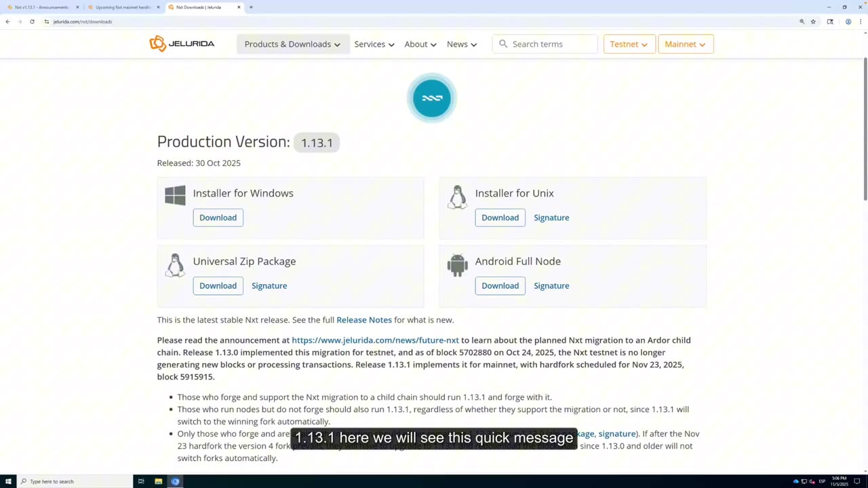Open the jelurida.com/news/future-nxt announcement link
This screenshot has width=868, height=488.
[x=375, y=340]
